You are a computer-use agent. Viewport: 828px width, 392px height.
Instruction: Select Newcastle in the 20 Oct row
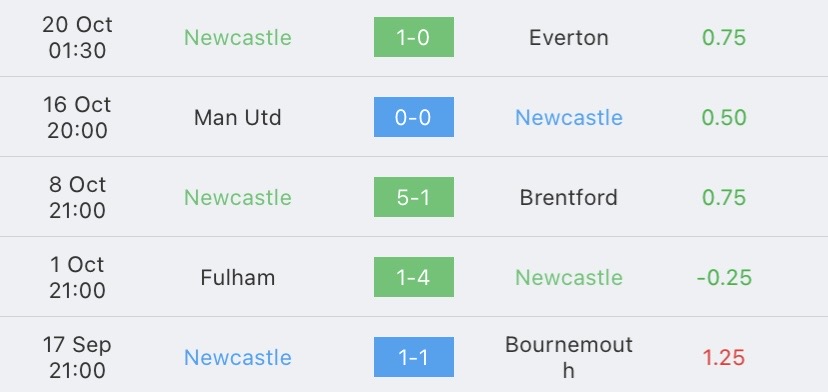click(238, 38)
